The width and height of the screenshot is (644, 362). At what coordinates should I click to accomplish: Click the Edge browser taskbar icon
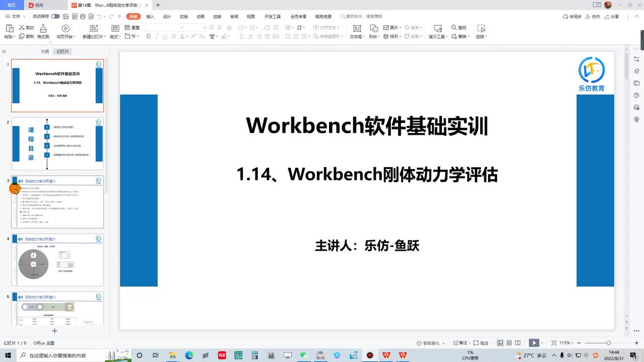(x=189, y=355)
